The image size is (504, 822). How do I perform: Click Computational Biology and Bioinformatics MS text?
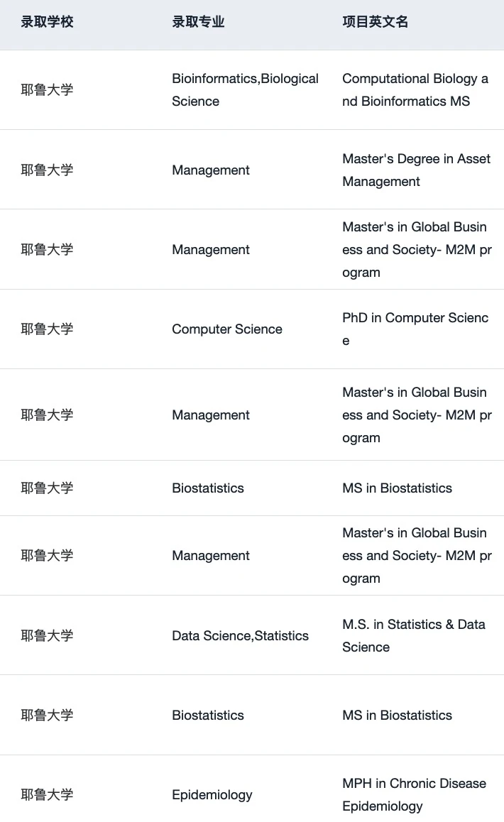click(x=415, y=89)
